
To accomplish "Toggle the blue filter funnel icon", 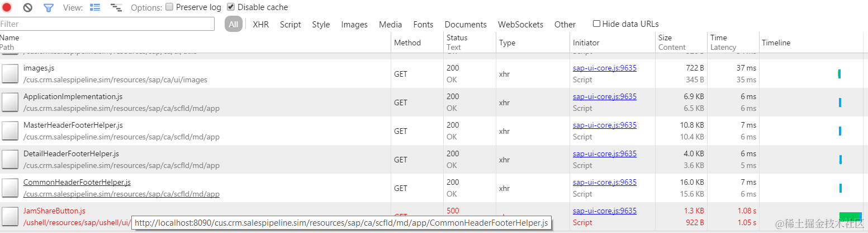I will pos(49,8).
